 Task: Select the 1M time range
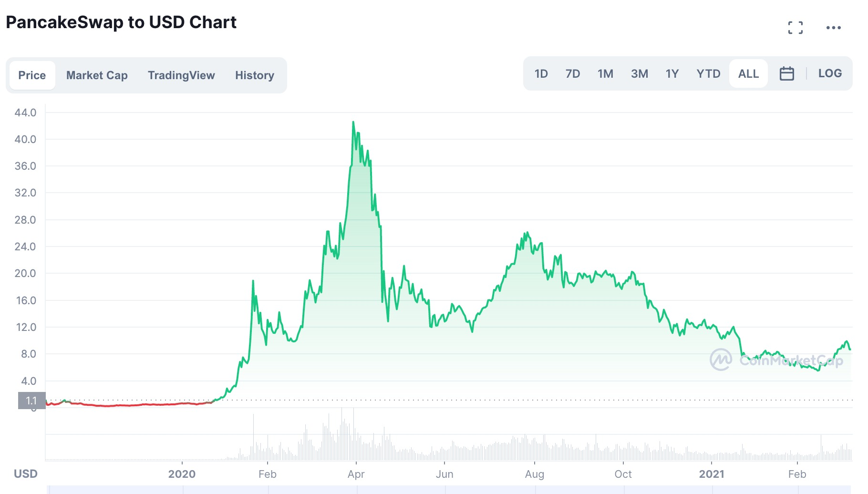point(605,74)
